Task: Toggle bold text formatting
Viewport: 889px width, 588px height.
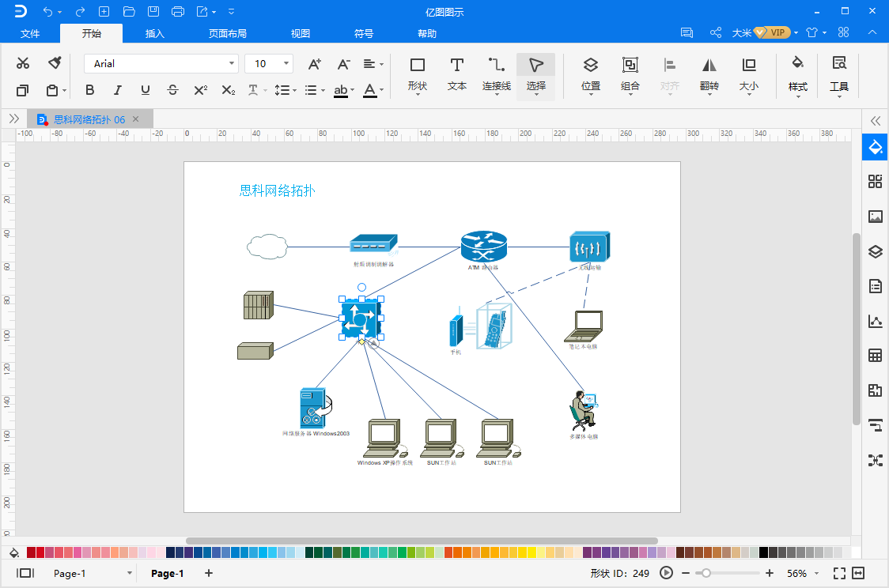Action: [89, 90]
